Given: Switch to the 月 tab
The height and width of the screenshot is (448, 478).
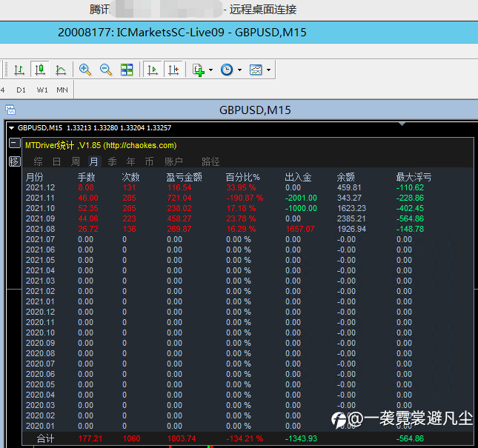Looking at the screenshot, I should point(94,161).
